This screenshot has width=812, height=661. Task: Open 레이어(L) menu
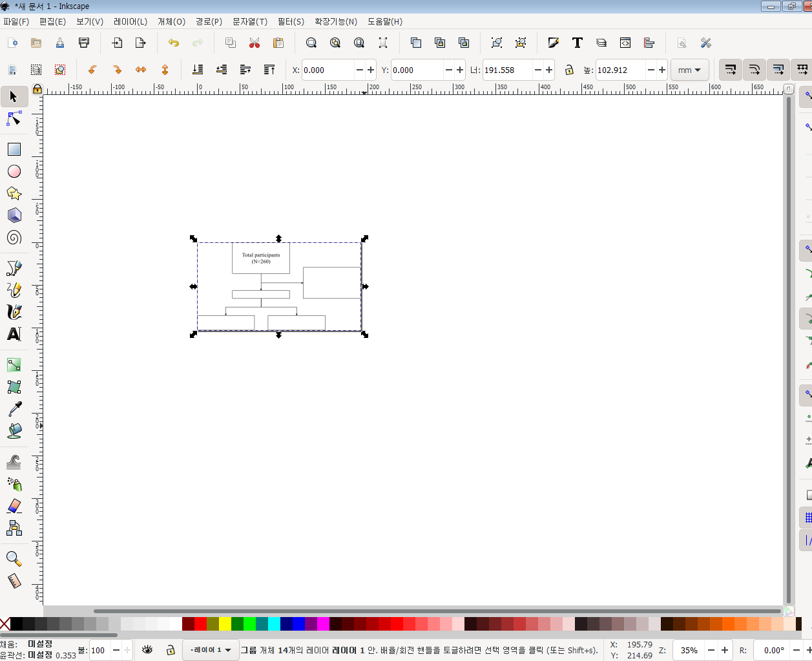coord(130,21)
